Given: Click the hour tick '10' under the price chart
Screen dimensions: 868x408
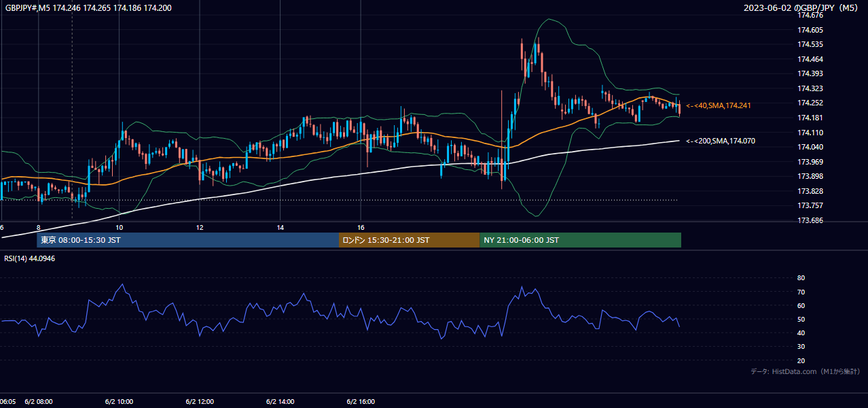Looking at the screenshot, I should (x=119, y=227).
